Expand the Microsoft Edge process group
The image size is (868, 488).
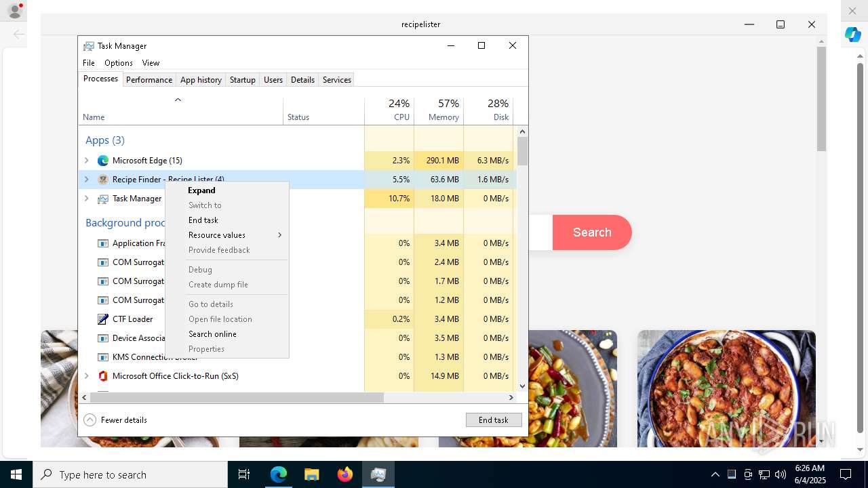click(86, 161)
